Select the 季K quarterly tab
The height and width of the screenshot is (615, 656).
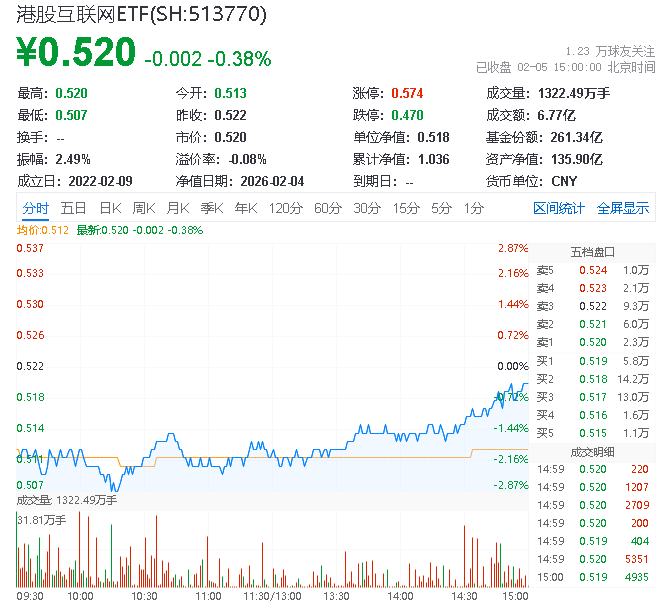(x=211, y=208)
